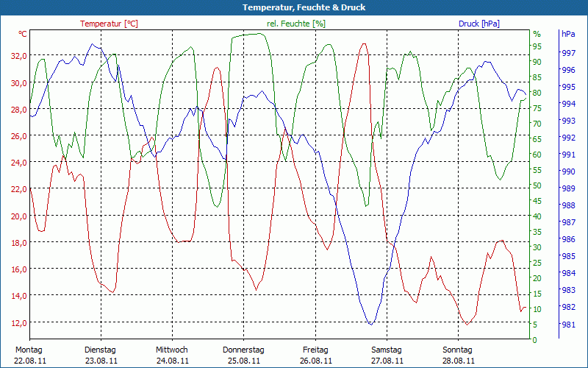Click the '55' humidity axis value
Image resolution: width=588 pixels, height=368 pixels.
pyautogui.click(x=537, y=170)
